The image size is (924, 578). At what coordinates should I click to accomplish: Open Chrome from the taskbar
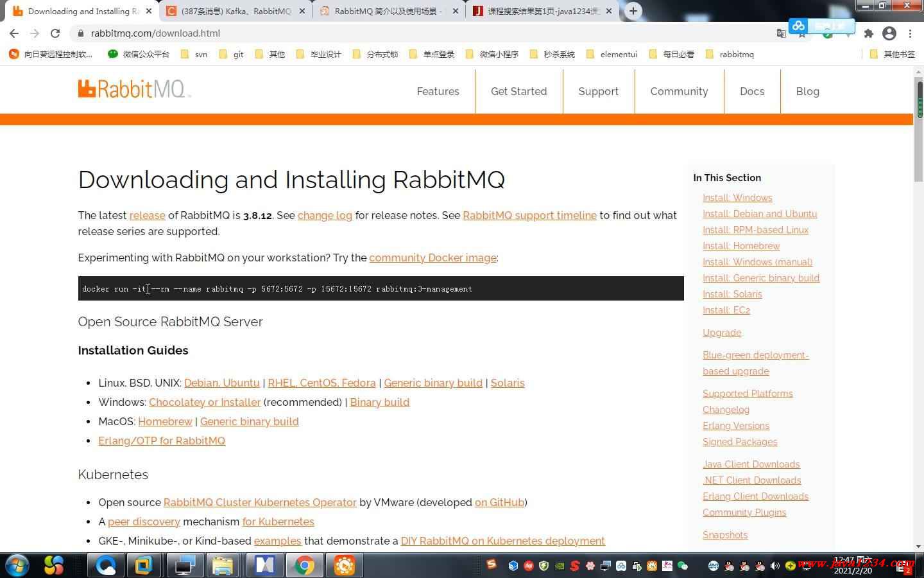(304, 565)
